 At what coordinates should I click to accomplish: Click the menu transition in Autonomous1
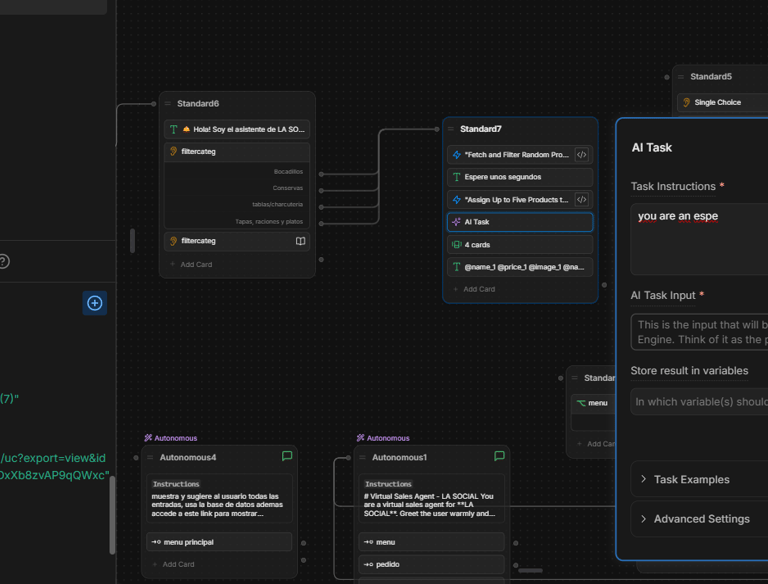432,542
